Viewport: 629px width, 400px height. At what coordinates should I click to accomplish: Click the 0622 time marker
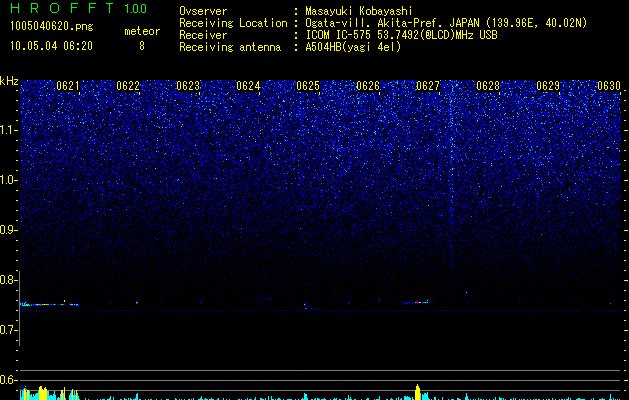128,85
